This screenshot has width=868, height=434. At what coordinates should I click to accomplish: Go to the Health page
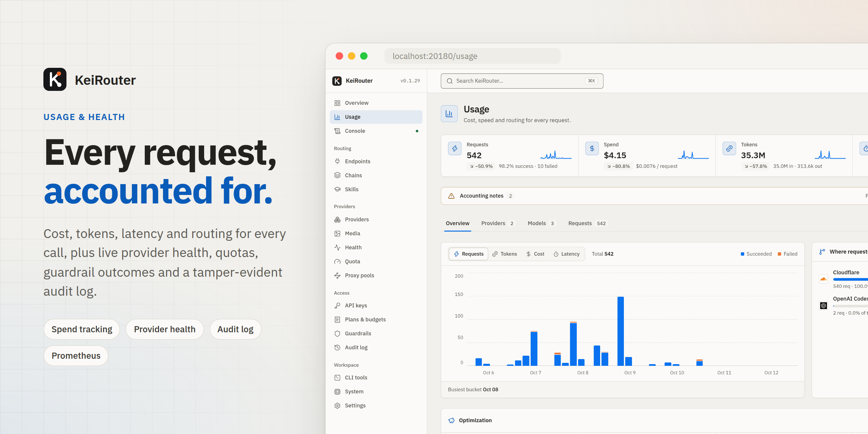point(376,248)
